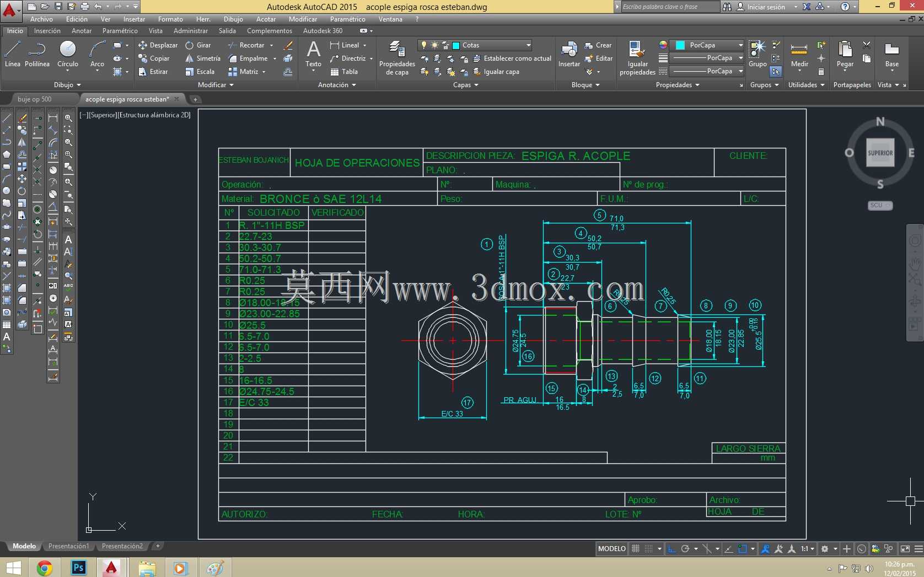Screen dimensions: 924x577
Task: Open the Archivo menu
Action: pyautogui.click(x=41, y=19)
